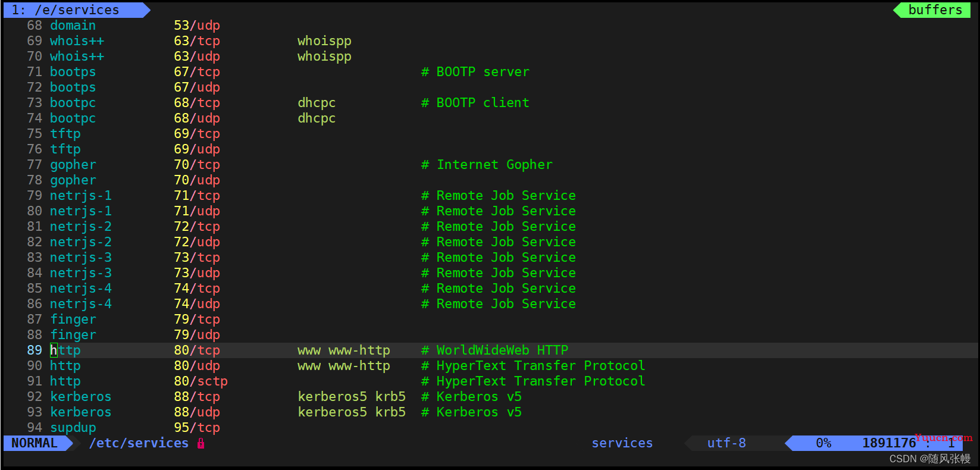Click the dhcpc alias on line 73
980x470 pixels.
click(317, 103)
